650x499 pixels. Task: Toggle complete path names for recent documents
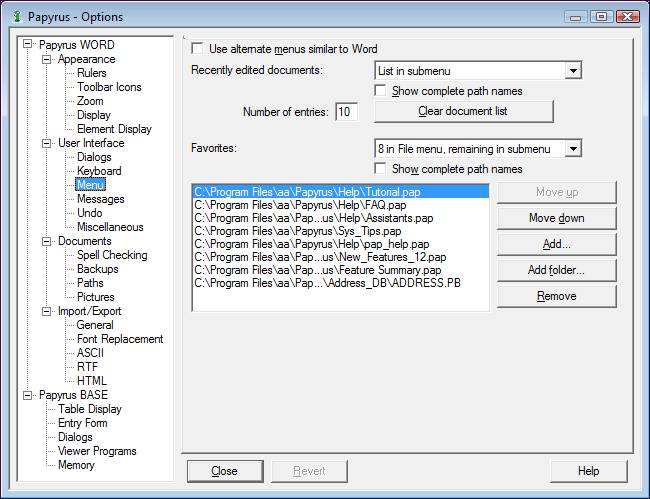click(380, 90)
